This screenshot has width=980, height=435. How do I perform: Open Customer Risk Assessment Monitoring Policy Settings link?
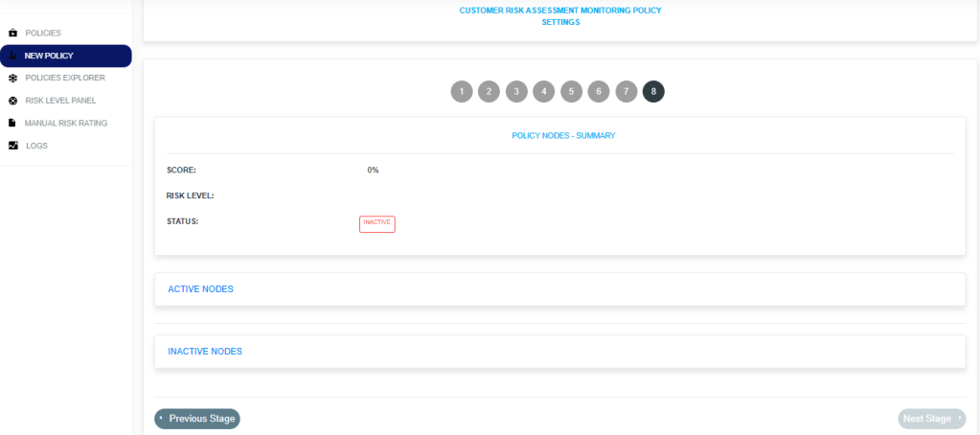click(560, 16)
